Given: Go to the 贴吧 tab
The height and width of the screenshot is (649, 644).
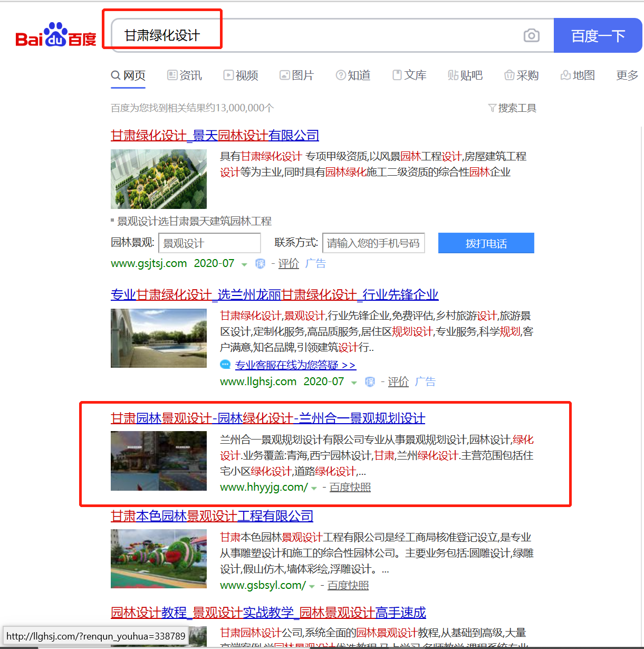Looking at the screenshot, I should (465, 75).
